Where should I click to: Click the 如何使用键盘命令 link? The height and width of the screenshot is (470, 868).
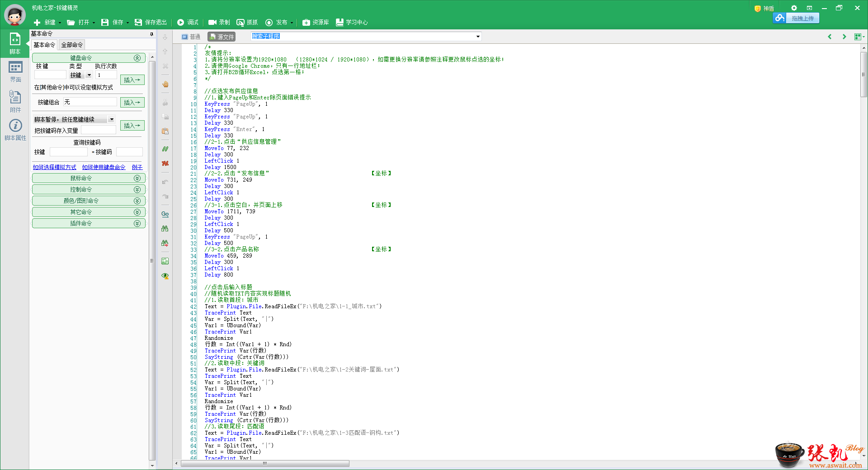104,167
